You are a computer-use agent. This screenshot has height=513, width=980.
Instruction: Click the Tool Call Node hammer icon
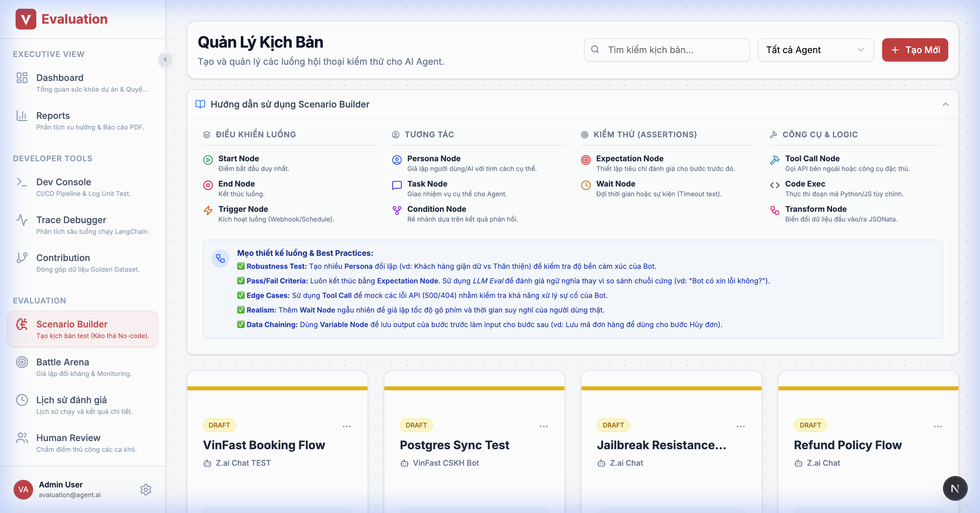pyautogui.click(x=774, y=160)
